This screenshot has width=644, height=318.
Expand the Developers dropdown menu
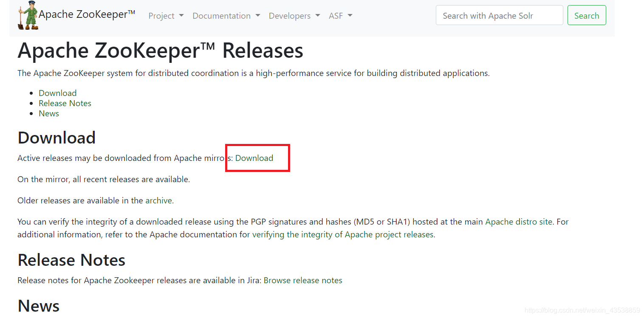click(x=295, y=16)
